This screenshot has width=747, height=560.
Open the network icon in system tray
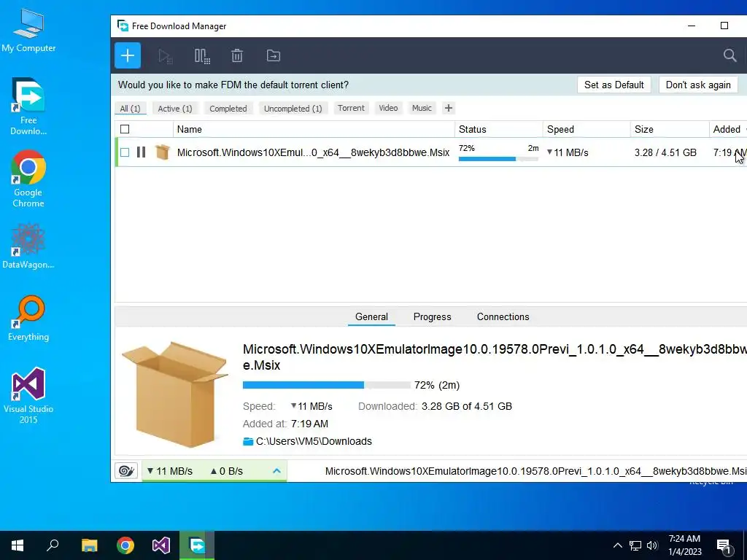(x=635, y=545)
